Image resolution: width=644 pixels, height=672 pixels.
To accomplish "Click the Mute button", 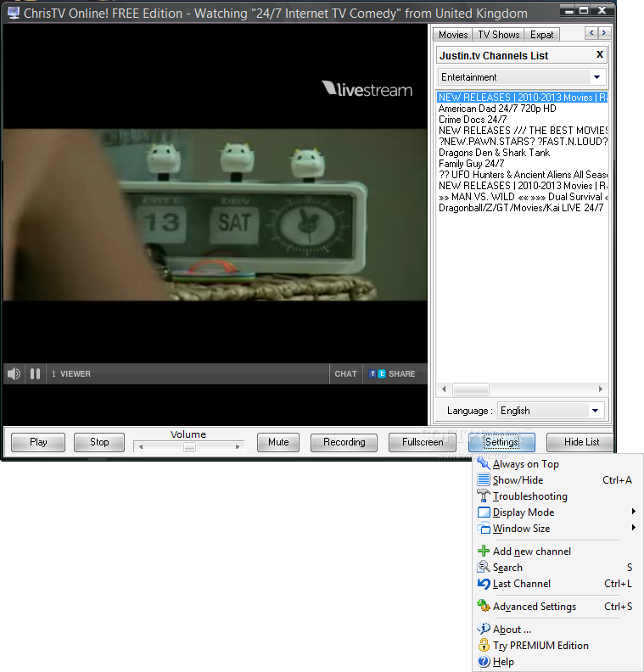I will click(278, 442).
